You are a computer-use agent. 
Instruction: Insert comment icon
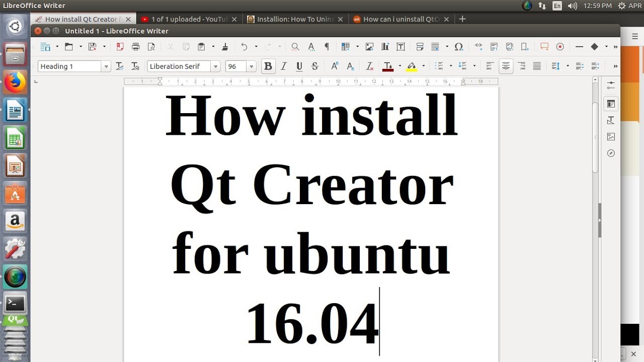pyautogui.click(x=544, y=47)
